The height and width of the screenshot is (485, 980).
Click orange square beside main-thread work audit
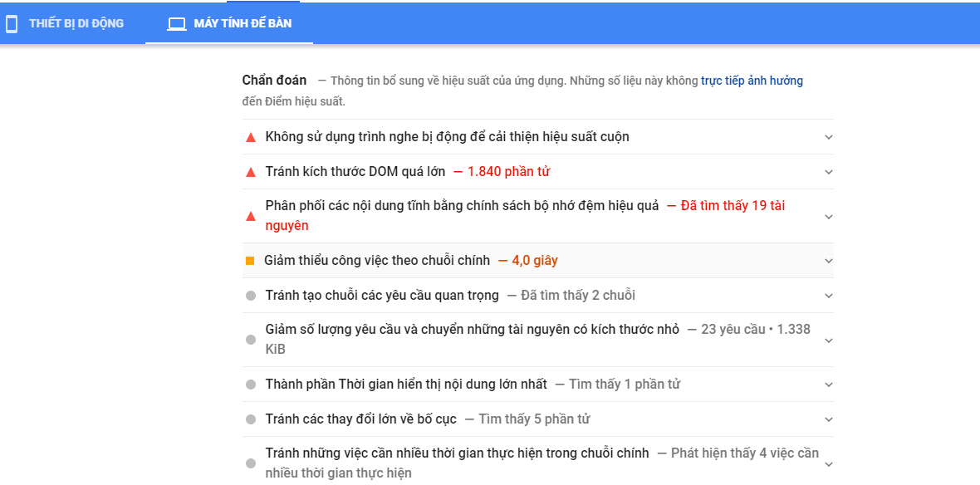pyautogui.click(x=250, y=261)
